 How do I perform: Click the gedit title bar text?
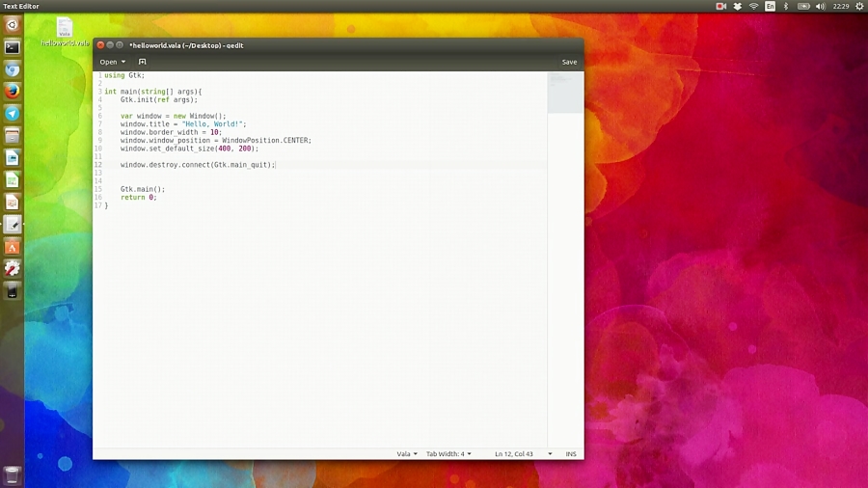(x=186, y=45)
